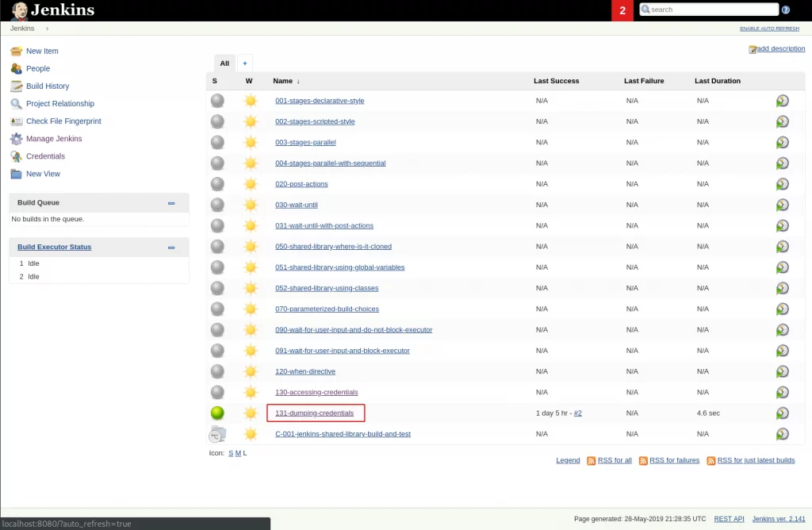Select small icon size S
Screen dimensions: 812x530
point(231,453)
